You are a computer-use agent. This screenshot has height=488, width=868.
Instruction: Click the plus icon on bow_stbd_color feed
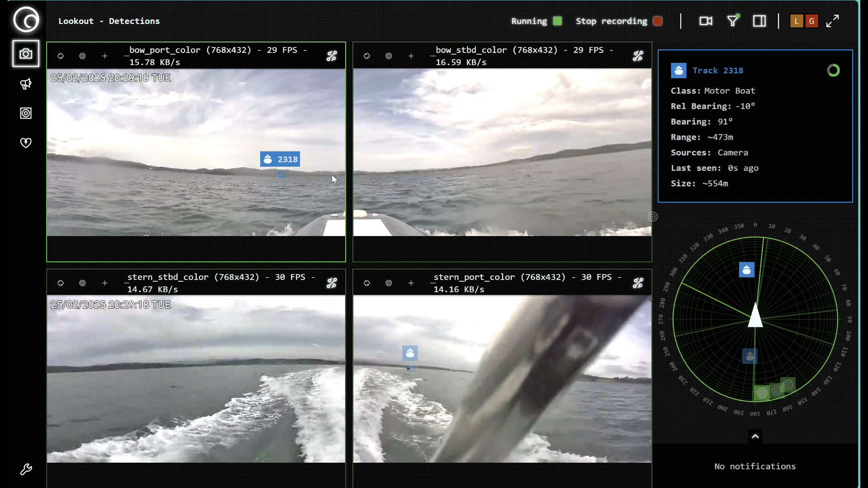[411, 56]
